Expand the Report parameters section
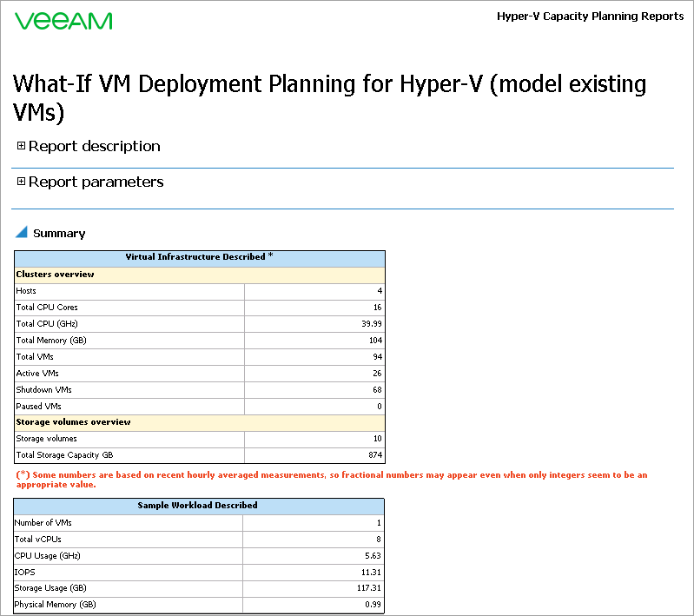Viewport: 694px width, 616px height. pos(21,181)
